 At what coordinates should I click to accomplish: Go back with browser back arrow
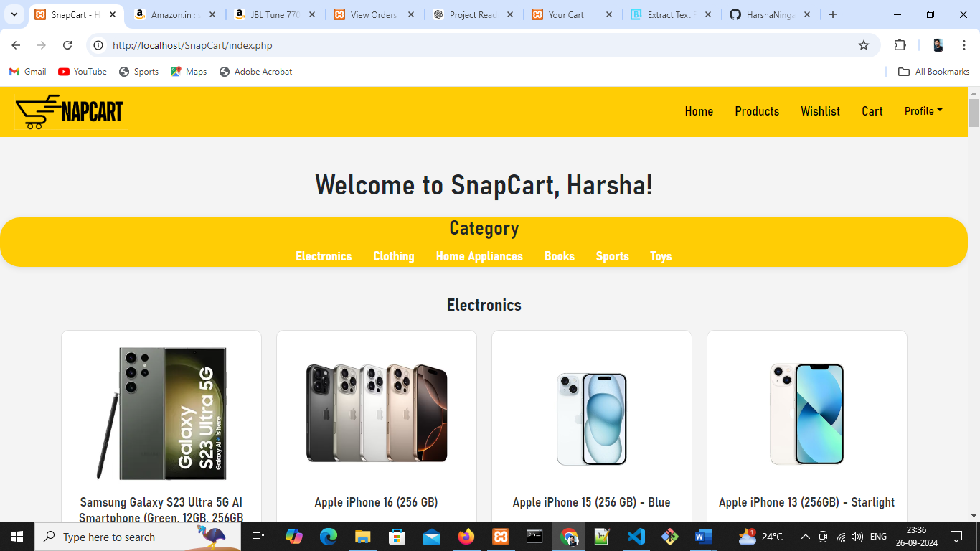point(16,45)
